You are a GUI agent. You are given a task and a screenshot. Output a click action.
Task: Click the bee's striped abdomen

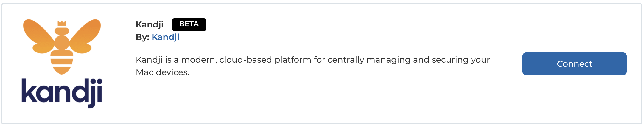coord(62,62)
